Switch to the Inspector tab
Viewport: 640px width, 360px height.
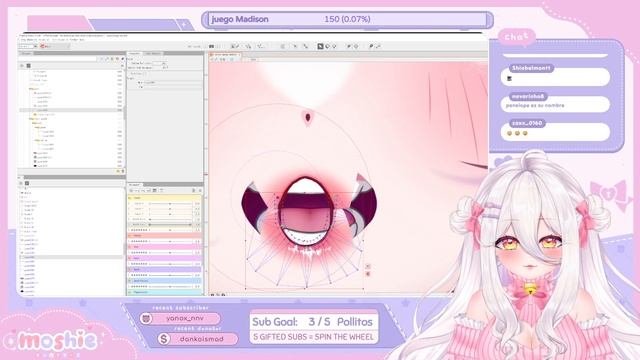point(134,54)
